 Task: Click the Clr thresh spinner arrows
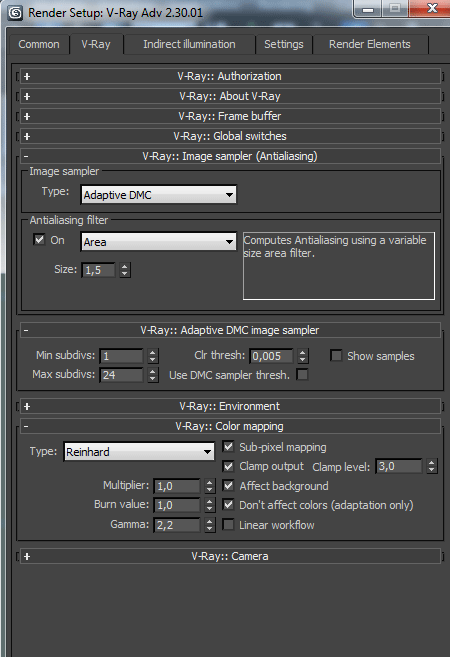coord(303,356)
